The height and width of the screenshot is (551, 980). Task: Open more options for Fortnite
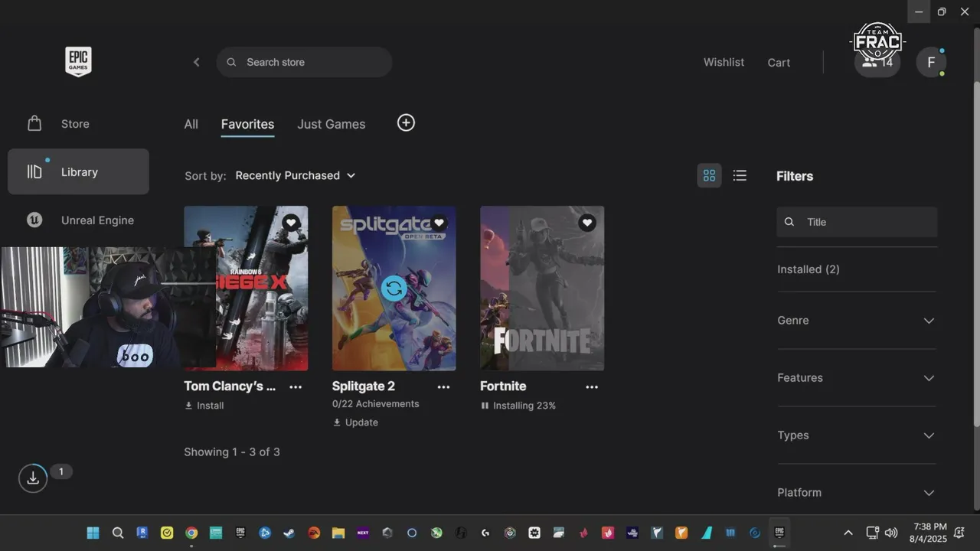click(592, 387)
